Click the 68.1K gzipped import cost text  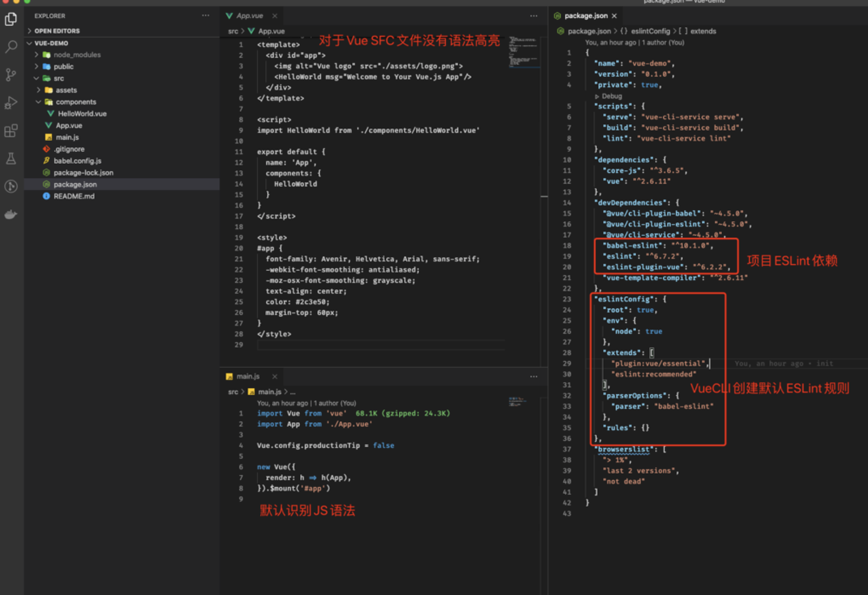[x=403, y=413]
